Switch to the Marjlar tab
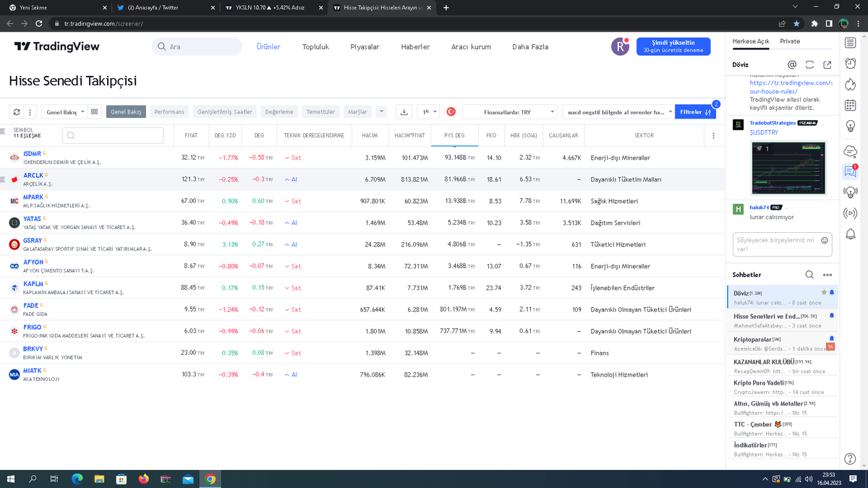Image resolution: width=868 pixels, height=488 pixels. tap(357, 112)
